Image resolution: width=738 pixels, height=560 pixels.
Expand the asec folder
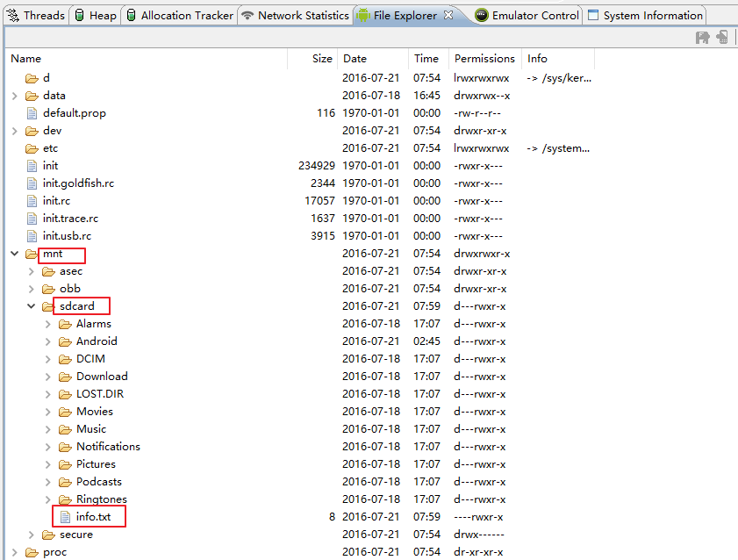point(32,271)
